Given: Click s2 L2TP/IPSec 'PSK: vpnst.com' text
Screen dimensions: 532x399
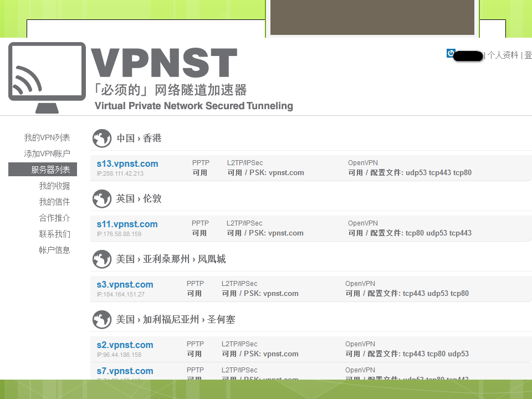Looking at the screenshot, I should 272,354.
